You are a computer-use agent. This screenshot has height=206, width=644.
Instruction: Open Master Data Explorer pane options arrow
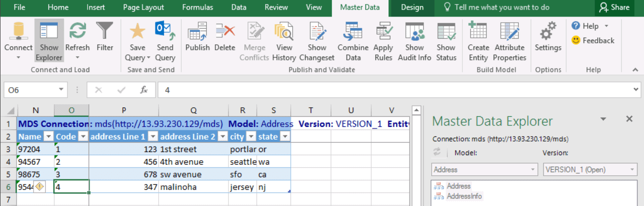click(603, 119)
